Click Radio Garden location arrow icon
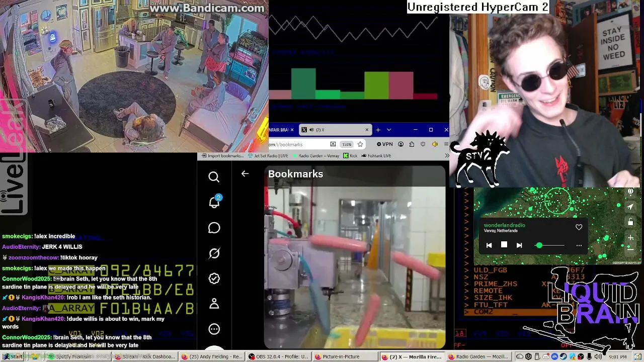Screen dimensions: 644x362 [x=630, y=206]
